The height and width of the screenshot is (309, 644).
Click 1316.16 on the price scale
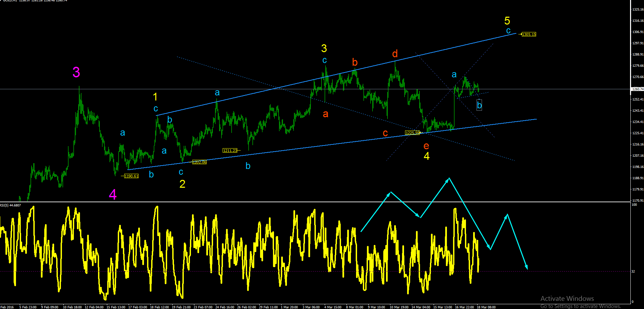tap(638, 21)
